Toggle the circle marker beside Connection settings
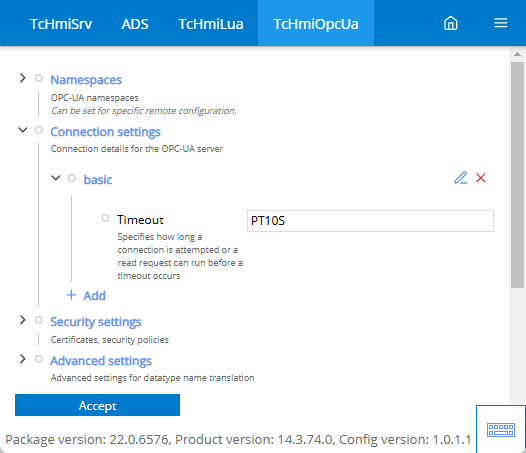Screen dimensions: 526x453 pyautogui.click(x=39, y=130)
